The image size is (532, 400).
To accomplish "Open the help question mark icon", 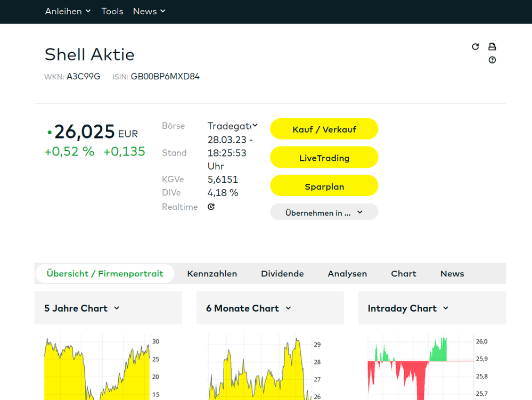I will [492, 60].
